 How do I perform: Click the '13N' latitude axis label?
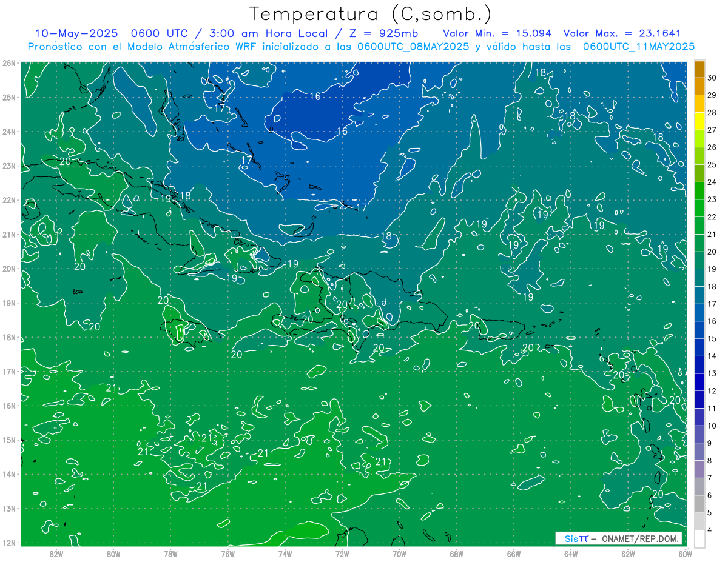coord(8,508)
